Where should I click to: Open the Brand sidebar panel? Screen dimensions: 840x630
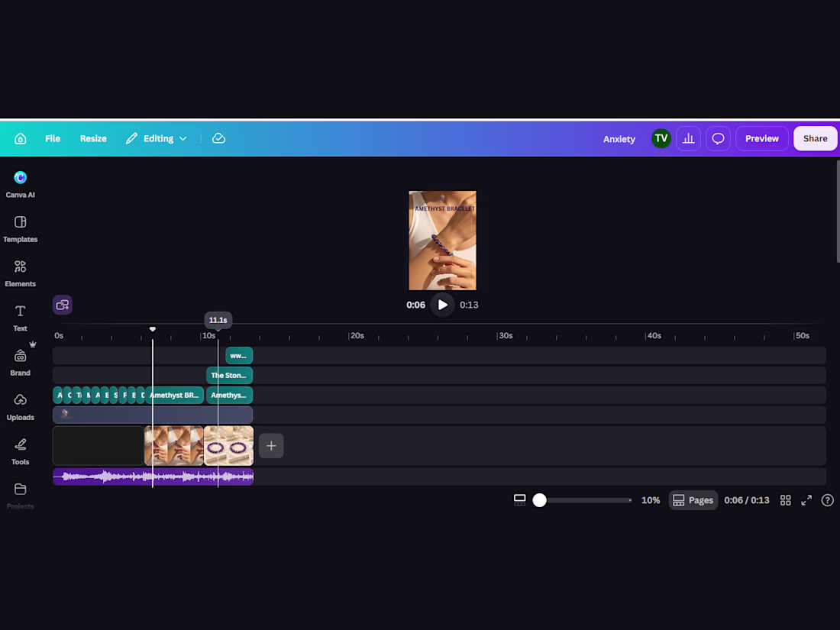click(x=21, y=362)
